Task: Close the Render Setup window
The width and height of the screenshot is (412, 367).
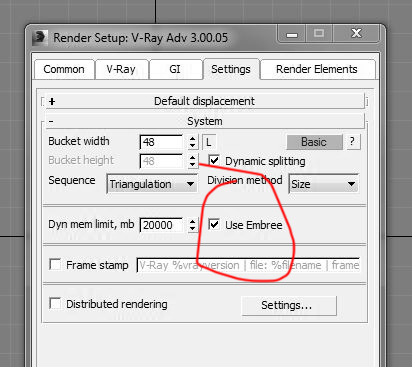Action: click(x=356, y=34)
